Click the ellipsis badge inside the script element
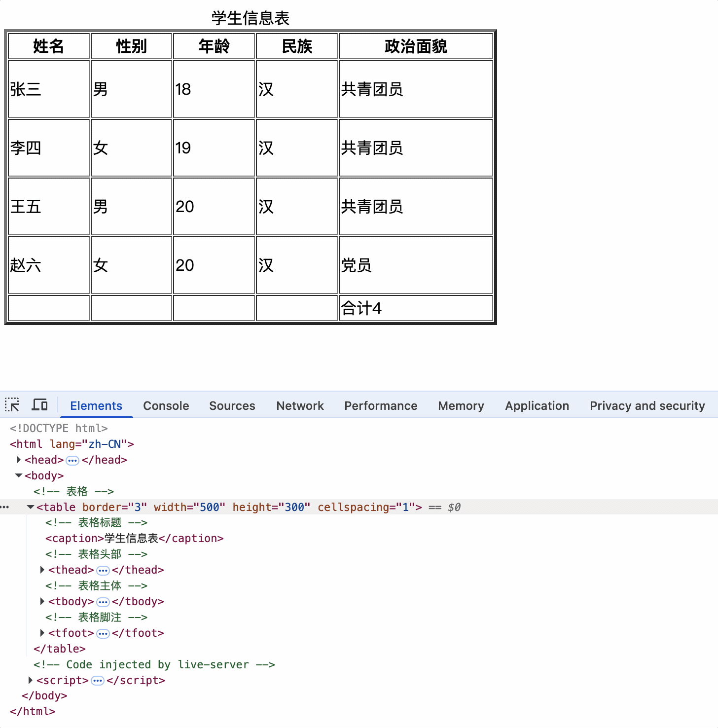The height and width of the screenshot is (728, 718). (98, 681)
